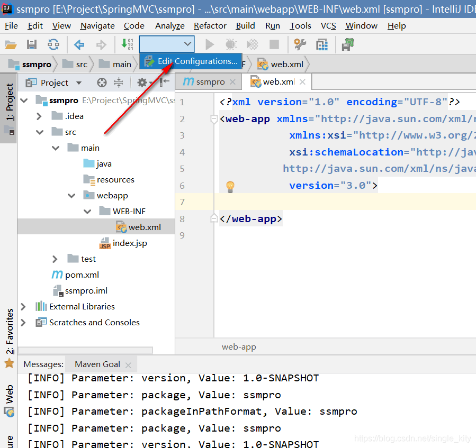Screen dimensions: 476x448
Task: Click the fold marker beside closing web-app tag
Action: [x=214, y=218]
